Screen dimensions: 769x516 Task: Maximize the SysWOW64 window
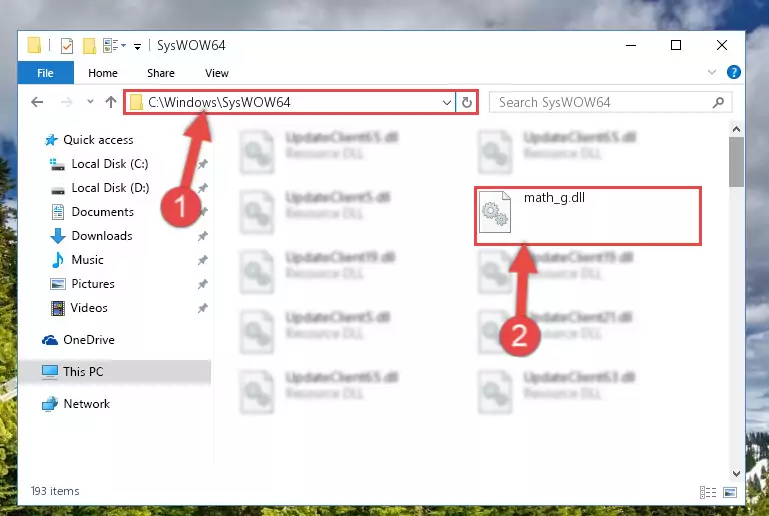pyautogui.click(x=676, y=46)
